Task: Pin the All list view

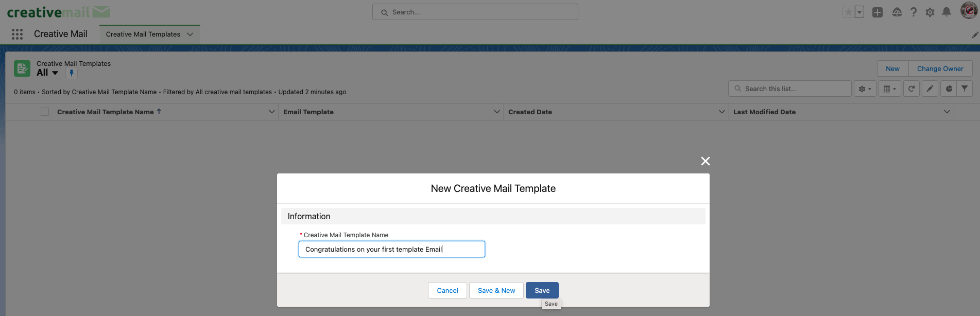Action: click(72, 73)
